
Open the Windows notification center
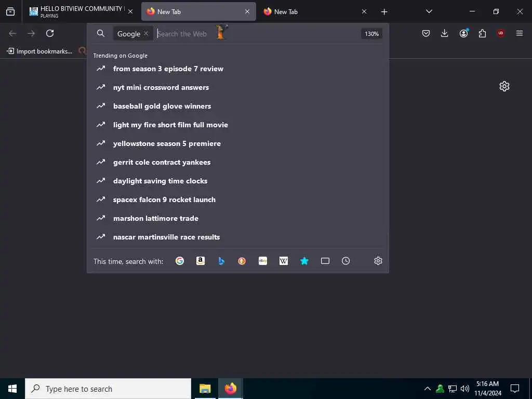coord(515,389)
